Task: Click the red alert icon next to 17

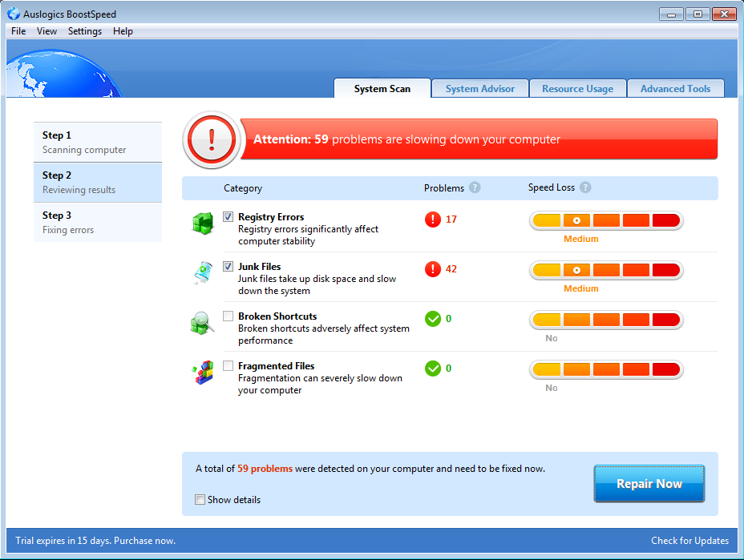Action: click(433, 220)
